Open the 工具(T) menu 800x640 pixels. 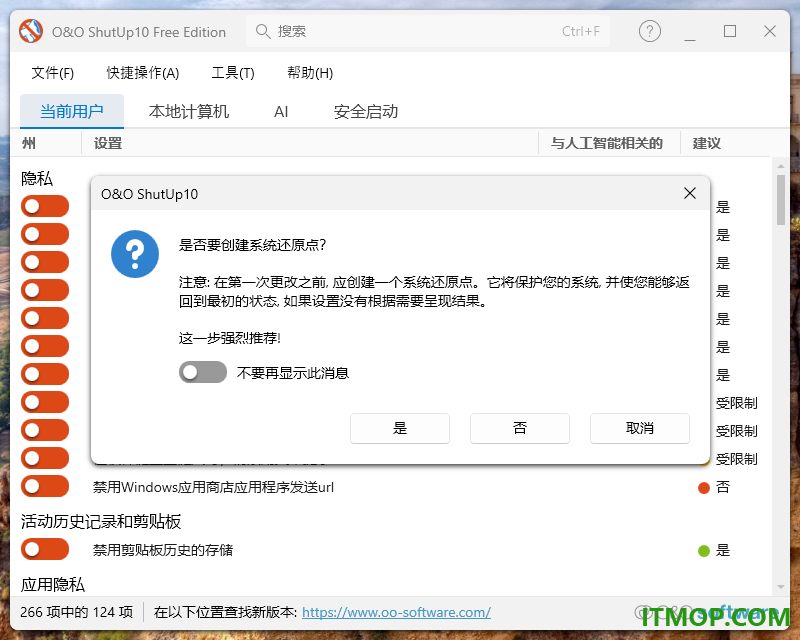tap(233, 73)
